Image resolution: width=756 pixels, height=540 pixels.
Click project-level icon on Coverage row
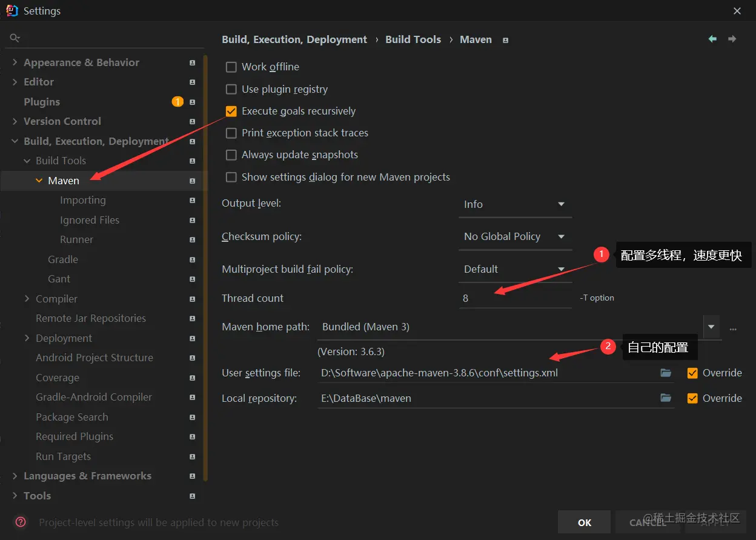(192, 378)
